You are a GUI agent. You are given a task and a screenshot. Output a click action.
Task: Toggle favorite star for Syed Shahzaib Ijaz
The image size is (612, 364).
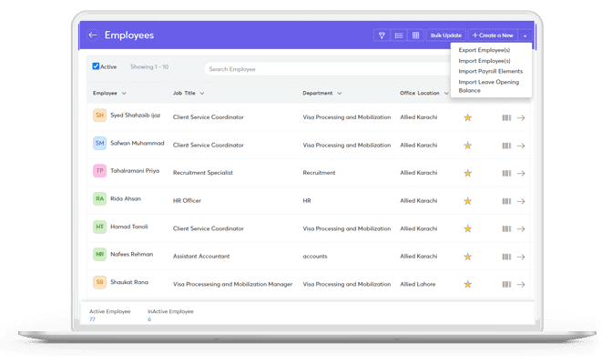point(467,117)
